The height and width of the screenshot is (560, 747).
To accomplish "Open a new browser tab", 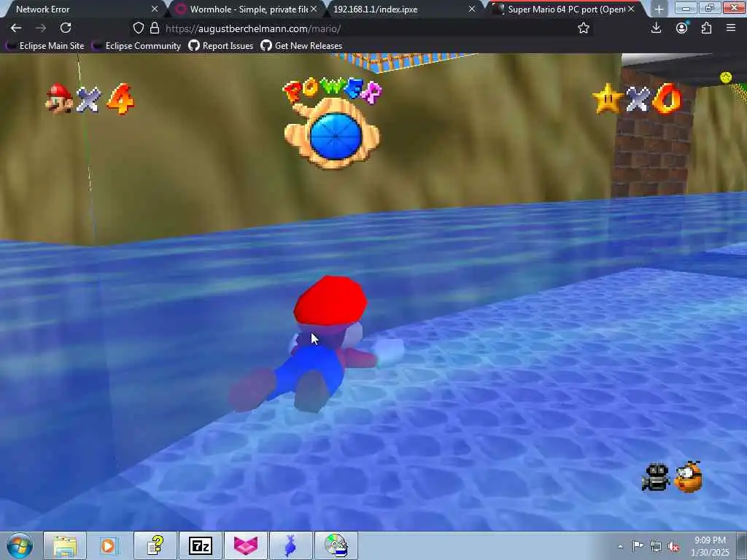I will tap(659, 9).
